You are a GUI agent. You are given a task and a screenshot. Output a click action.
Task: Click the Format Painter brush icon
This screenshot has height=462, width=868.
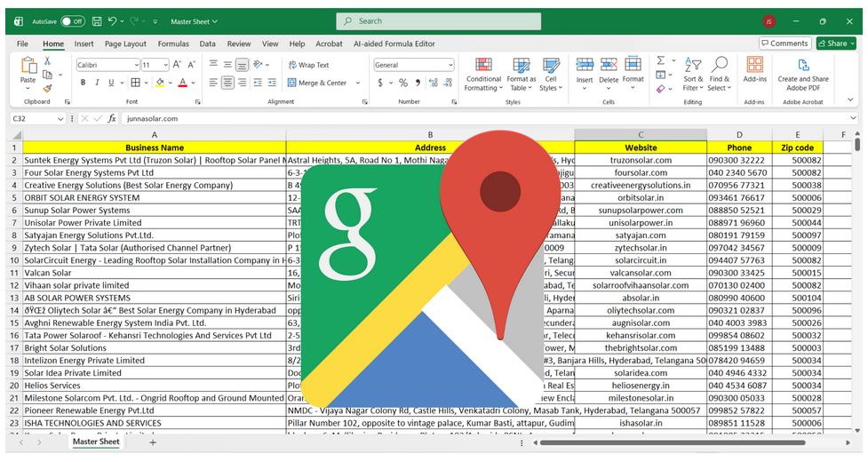click(x=48, y=89)
